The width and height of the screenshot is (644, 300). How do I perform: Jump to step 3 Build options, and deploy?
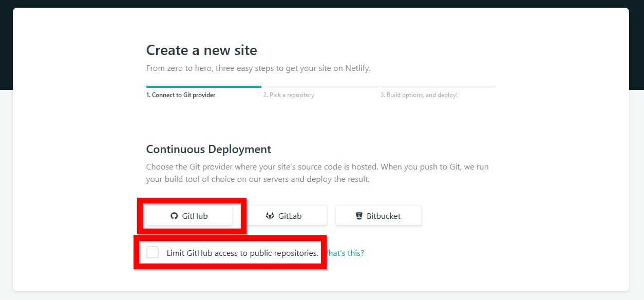(419, 95)
